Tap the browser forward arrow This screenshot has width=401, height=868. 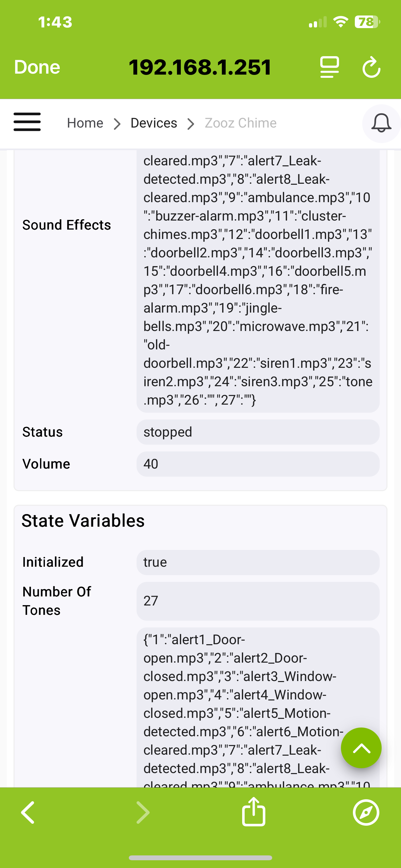click(x=143, y=812)
